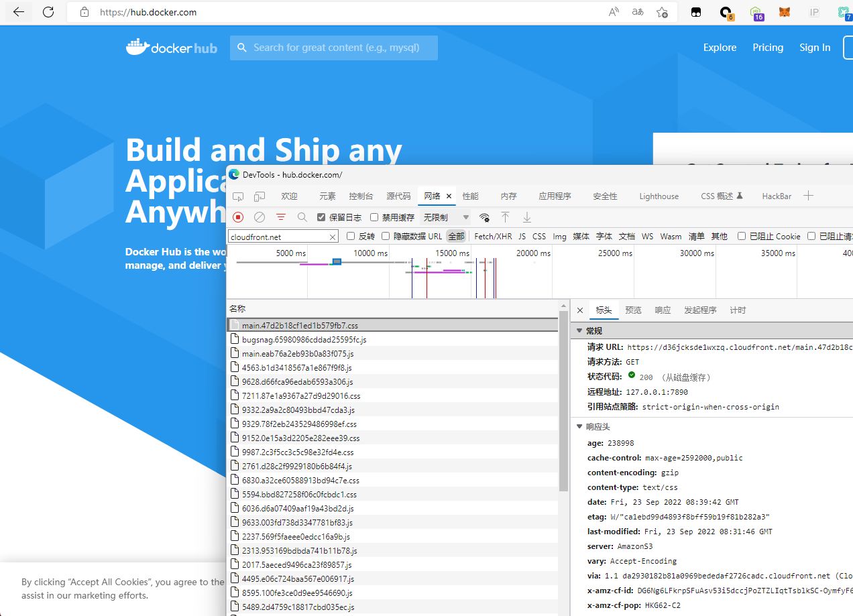Clear the network request log
The height and width of the screenshot is (616, 853).
[x=260, y=217]
